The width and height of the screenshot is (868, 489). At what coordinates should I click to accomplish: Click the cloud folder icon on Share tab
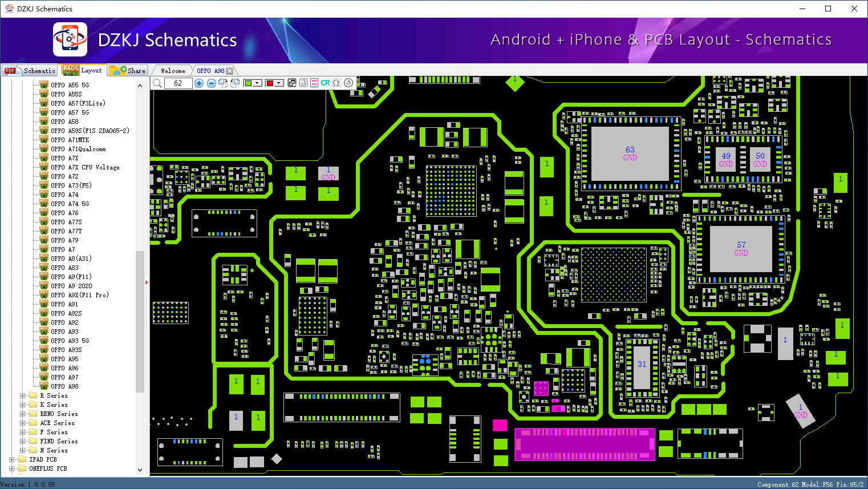[x=118, y=70]
